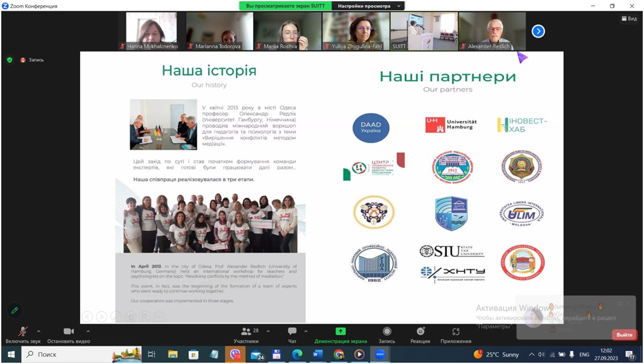Open File Explorer from the taskbar
644x364 pixels.
pos(172,354)
